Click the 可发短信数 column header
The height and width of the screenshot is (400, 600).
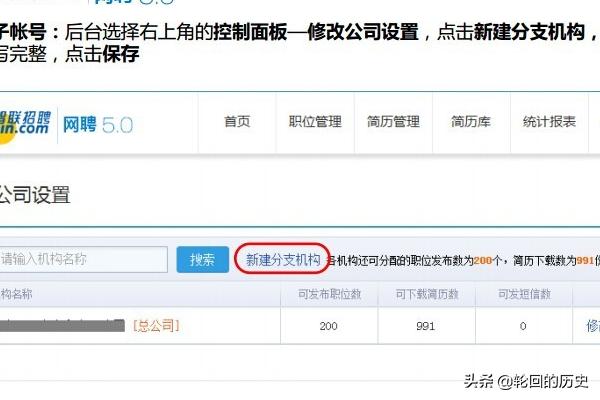coord(524,294)
